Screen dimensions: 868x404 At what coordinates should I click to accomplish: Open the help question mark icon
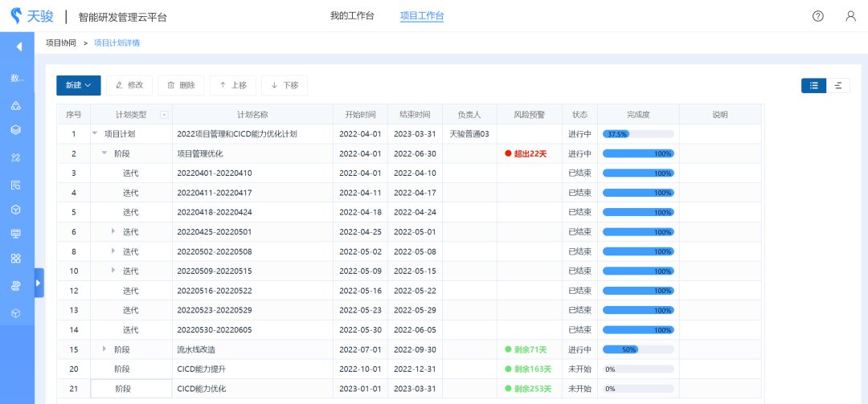(x=818, y=16)
